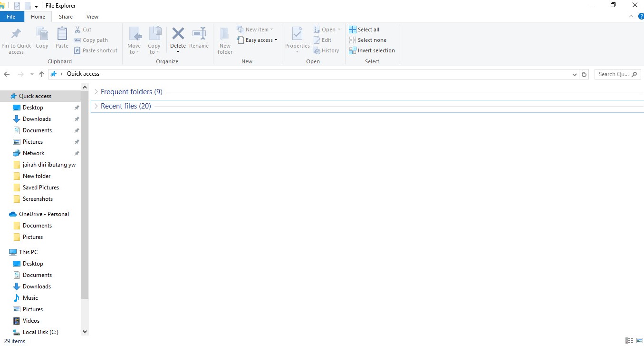Image resolution: width=644 pixels, height=346 pixels.
Task: Click the Move to icon
Action: click(134, 34)
